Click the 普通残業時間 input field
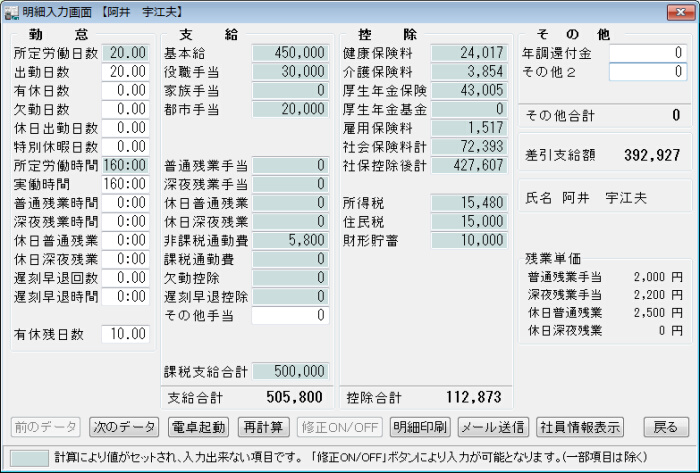700x473 pixels. tap(126, 203)
